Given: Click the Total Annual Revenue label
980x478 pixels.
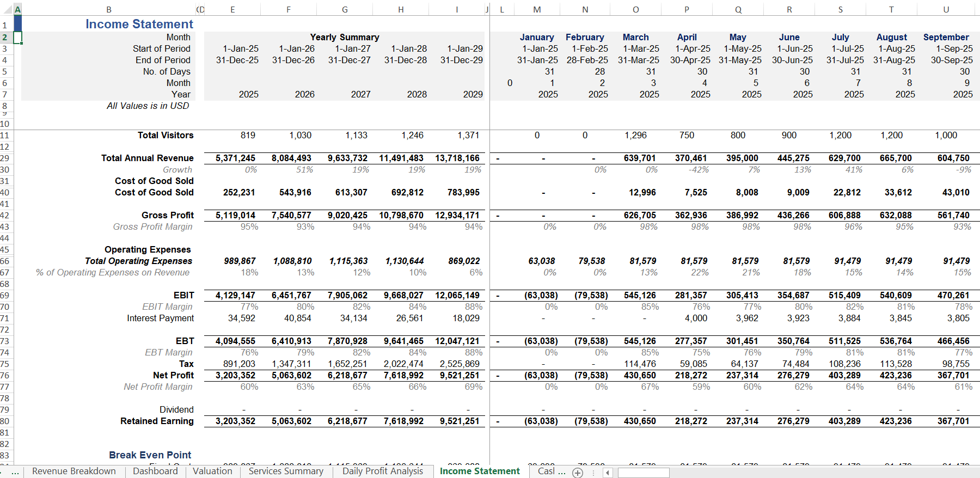Looking at the screenshot, I should (148, 158).
